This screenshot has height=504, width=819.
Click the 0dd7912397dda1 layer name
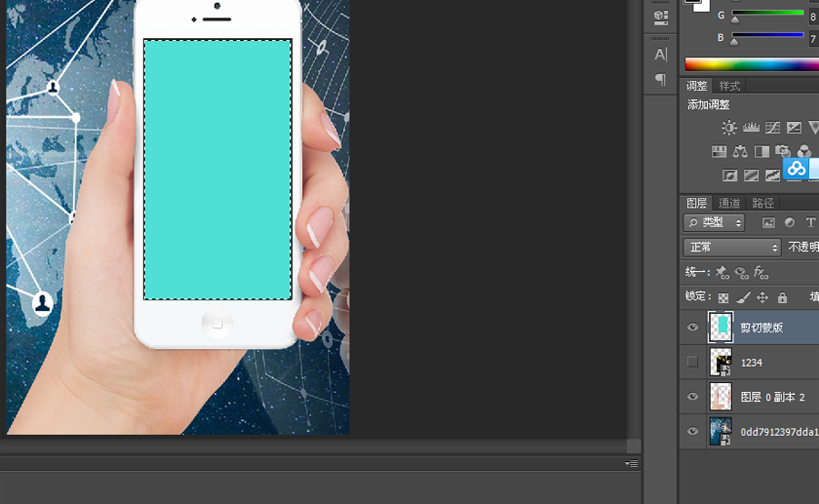(x=779, y=432)
